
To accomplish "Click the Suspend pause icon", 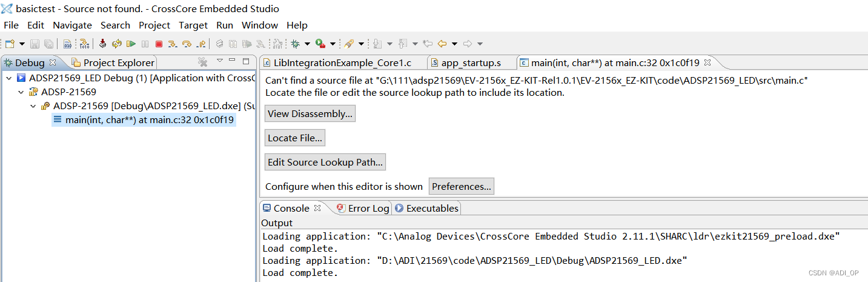I will 145,44.
